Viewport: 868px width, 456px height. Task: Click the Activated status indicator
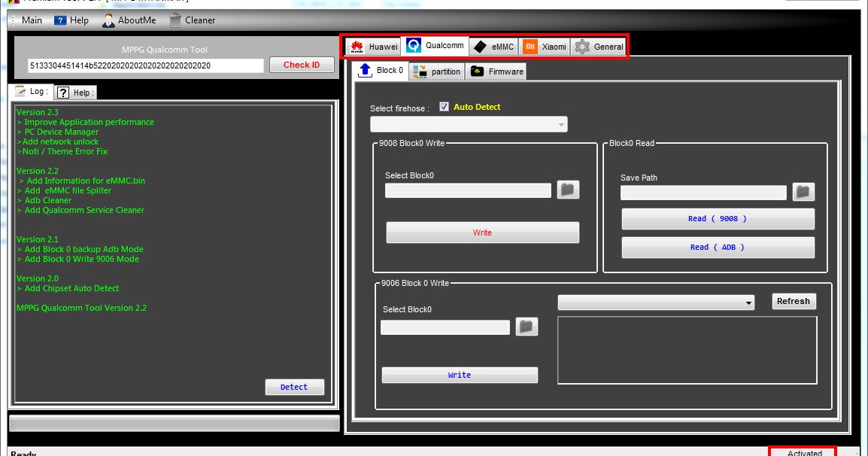(x=803, y=451)
